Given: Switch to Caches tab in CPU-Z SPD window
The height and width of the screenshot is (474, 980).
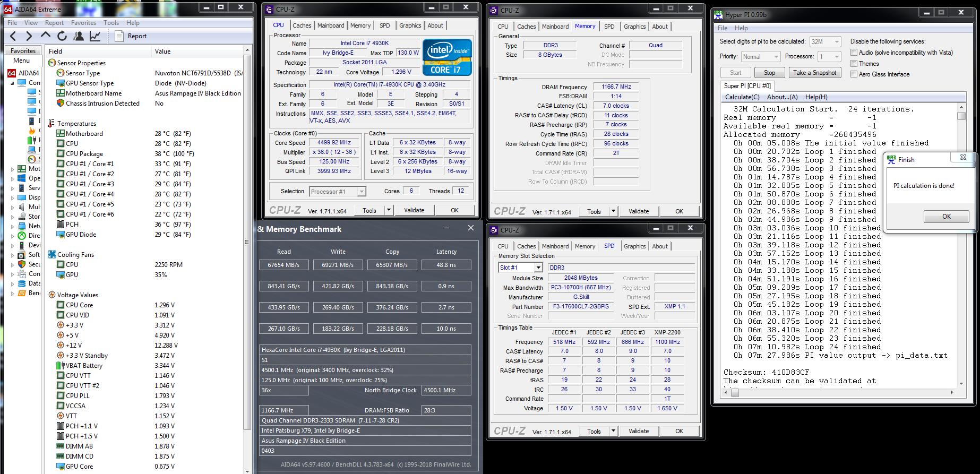Looking at the screenshot, I should tap(526, 246).
